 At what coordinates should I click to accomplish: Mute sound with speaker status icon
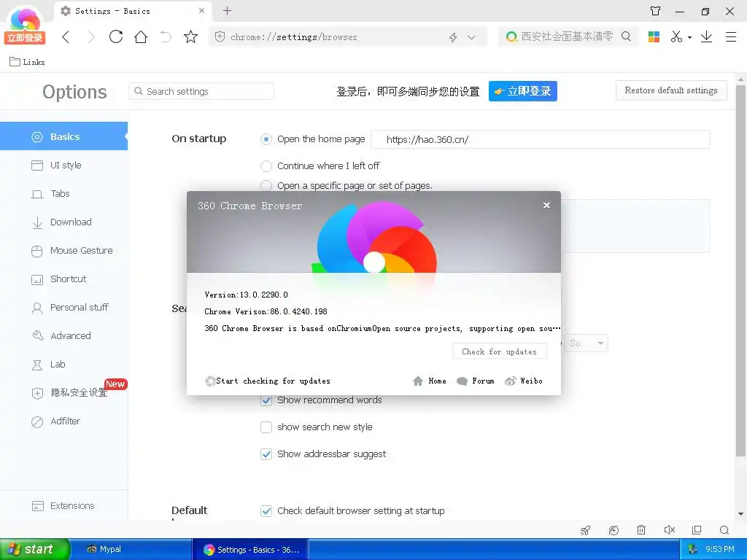point(670,530)
